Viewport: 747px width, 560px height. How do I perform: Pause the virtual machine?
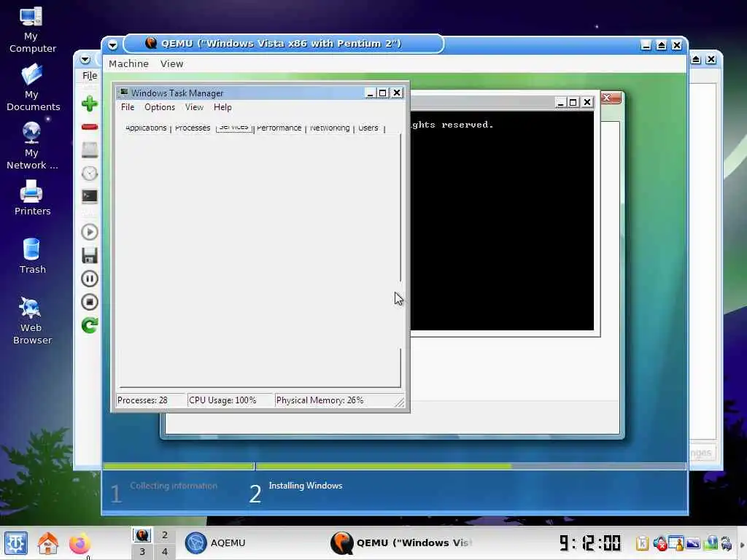point(89,279)
